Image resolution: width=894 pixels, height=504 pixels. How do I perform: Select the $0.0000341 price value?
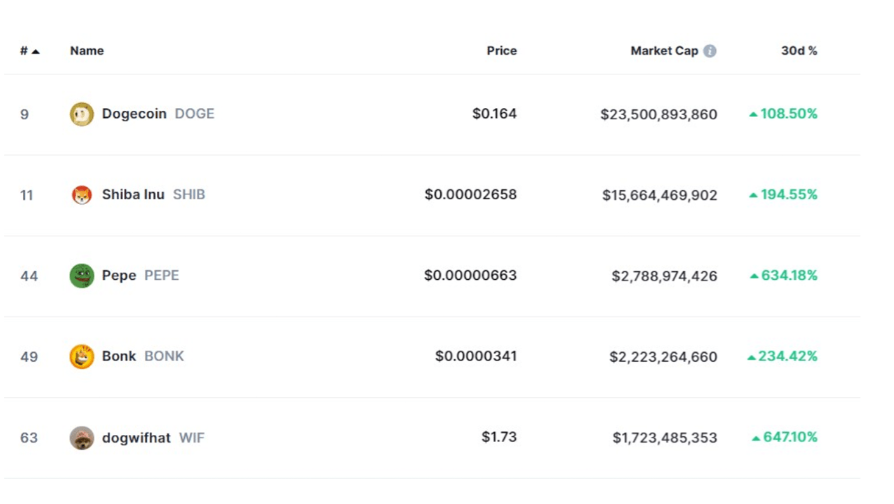[x=476, y=356]
